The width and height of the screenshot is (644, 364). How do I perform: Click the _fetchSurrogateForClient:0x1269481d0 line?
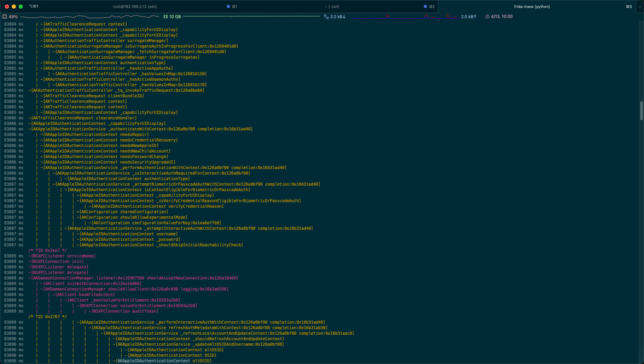(139, 52)
